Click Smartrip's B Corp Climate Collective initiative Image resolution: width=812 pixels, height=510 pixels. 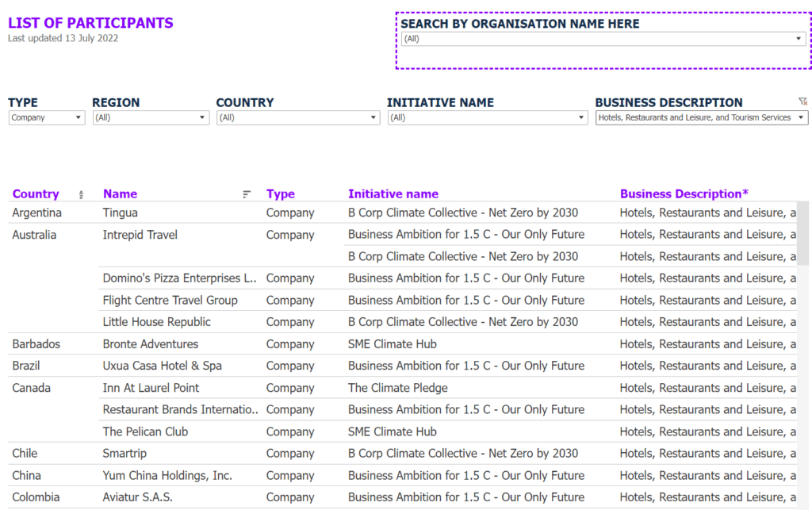pos(463,454)
